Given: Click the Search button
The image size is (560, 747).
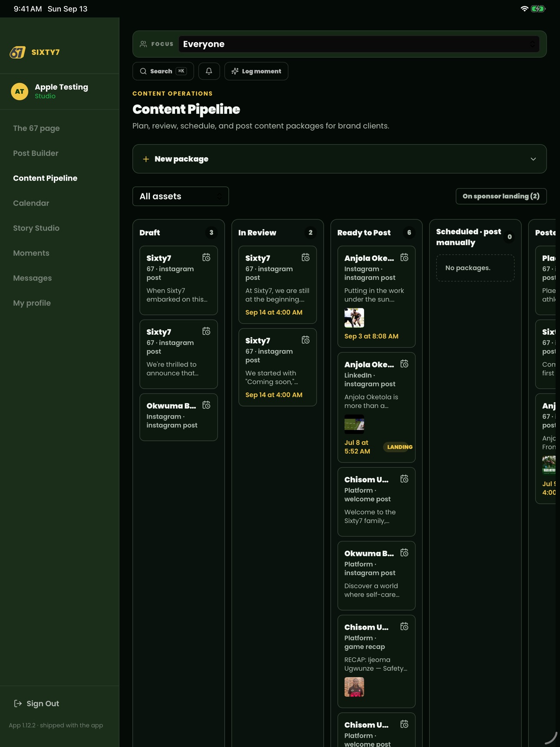Looking at the screenshot, I should [163, 71].
